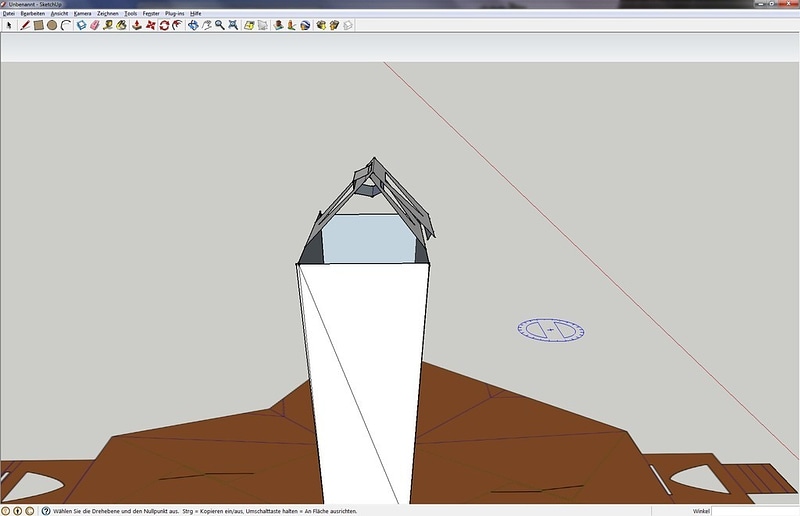Click the first status bar circle icon
The width and height of the screenshot is (800, 516).
(x=6, y=510)
